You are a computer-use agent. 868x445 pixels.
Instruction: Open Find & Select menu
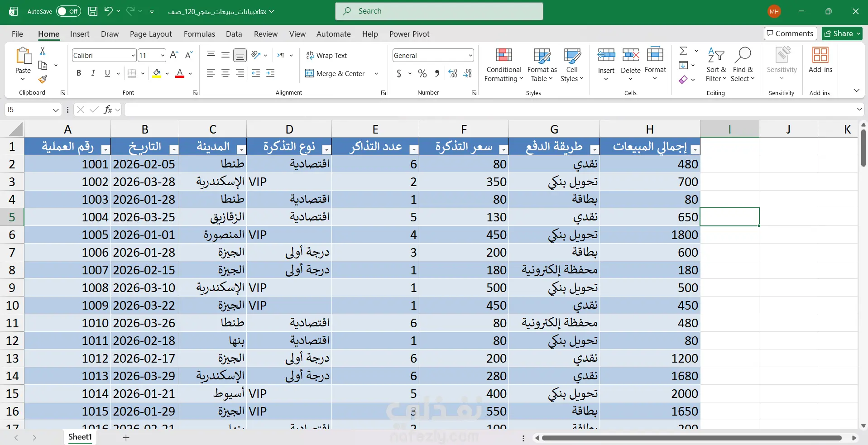click(743, 65)
